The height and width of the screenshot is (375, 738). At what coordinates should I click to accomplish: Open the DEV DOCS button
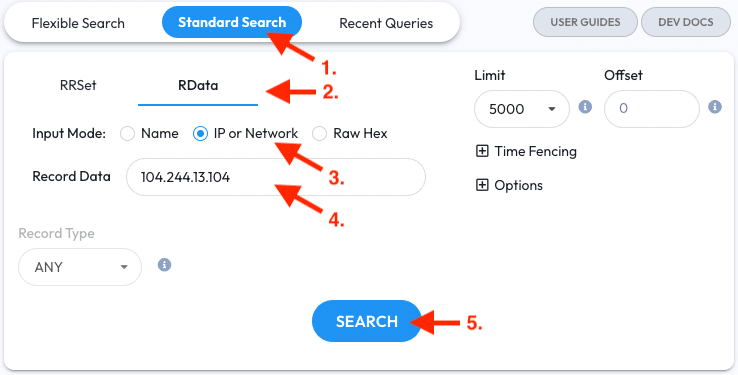(x=686, y=22)
